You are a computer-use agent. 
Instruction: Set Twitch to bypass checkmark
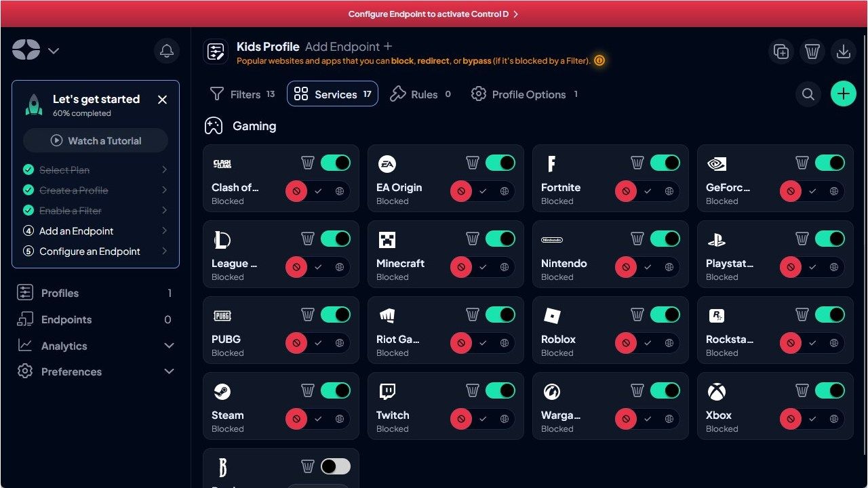tap(483, 419)
